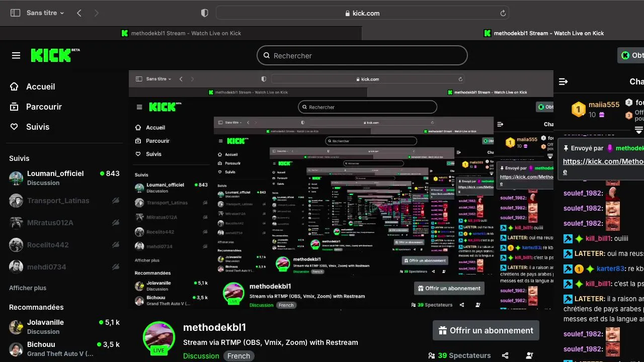
Task: Click kill_bill1's c'est la ps message username
Action: (598, 284)
